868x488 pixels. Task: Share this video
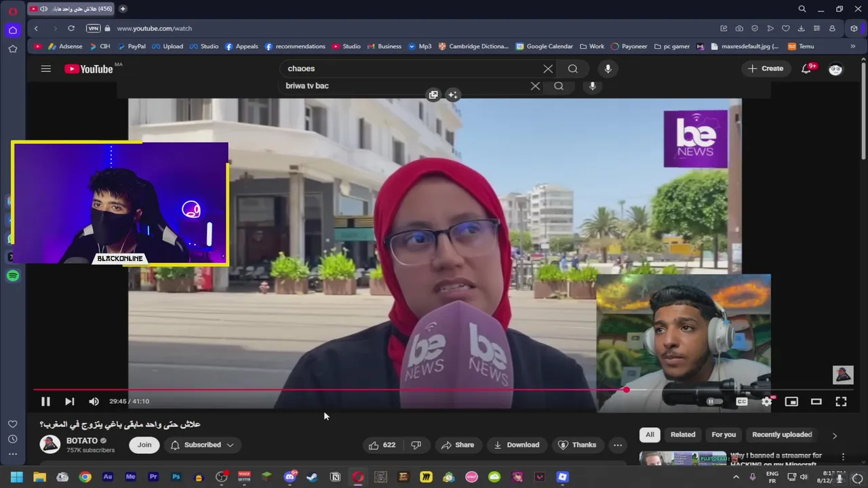(x=458, y=445)
